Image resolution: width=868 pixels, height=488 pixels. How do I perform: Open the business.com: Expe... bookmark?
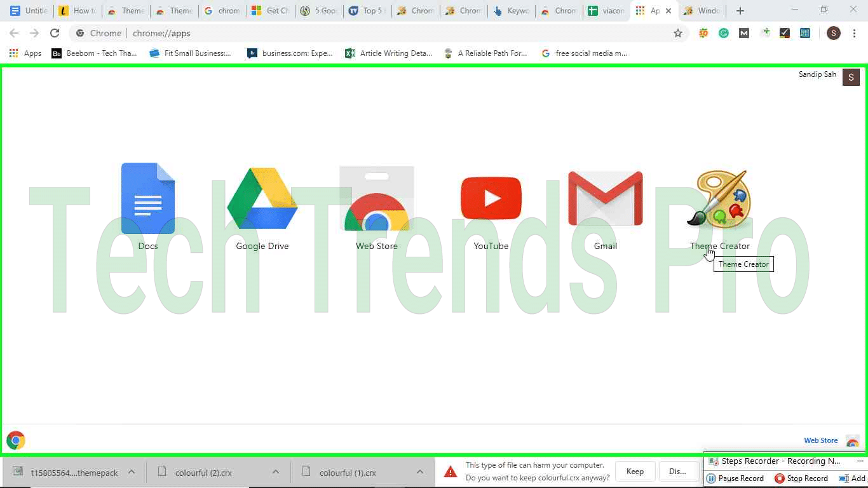click(290, 53)
